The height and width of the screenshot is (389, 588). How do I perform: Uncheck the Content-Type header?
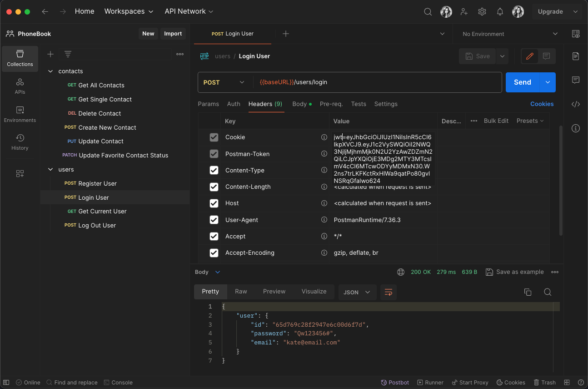[x=214, y=170]
